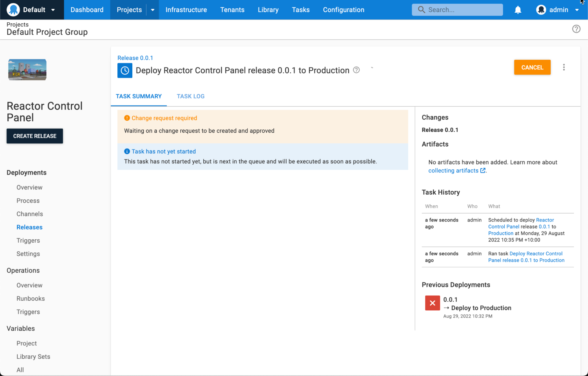Open the Projects dropdown arrow
588x376 pixels.
(153, 10)
